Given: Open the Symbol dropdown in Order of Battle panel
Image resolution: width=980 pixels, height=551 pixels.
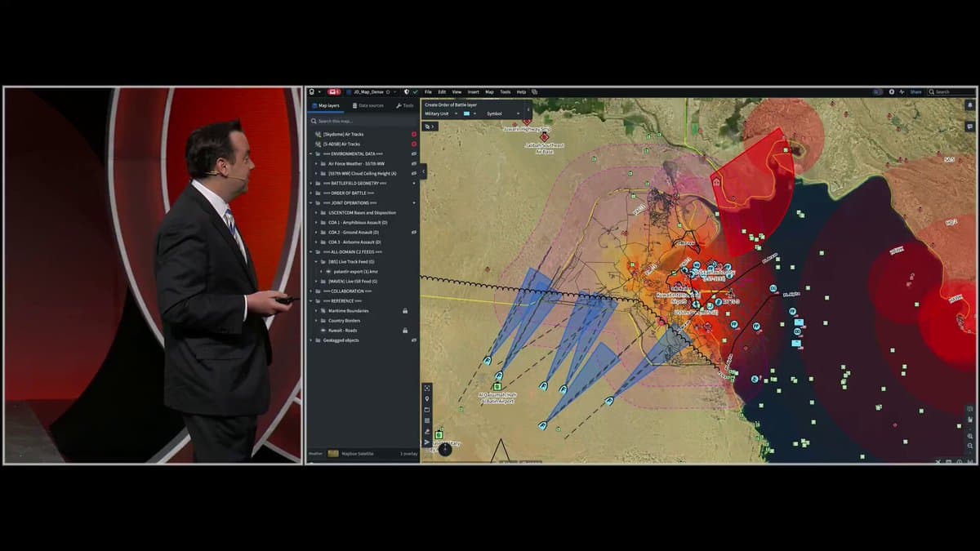Looking at the screenshot, I should [500, 113].
